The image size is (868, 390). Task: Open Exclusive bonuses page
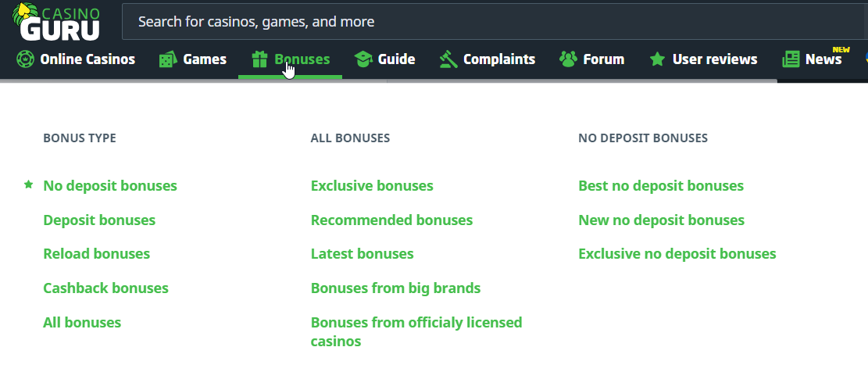click(x=372, y=186)
